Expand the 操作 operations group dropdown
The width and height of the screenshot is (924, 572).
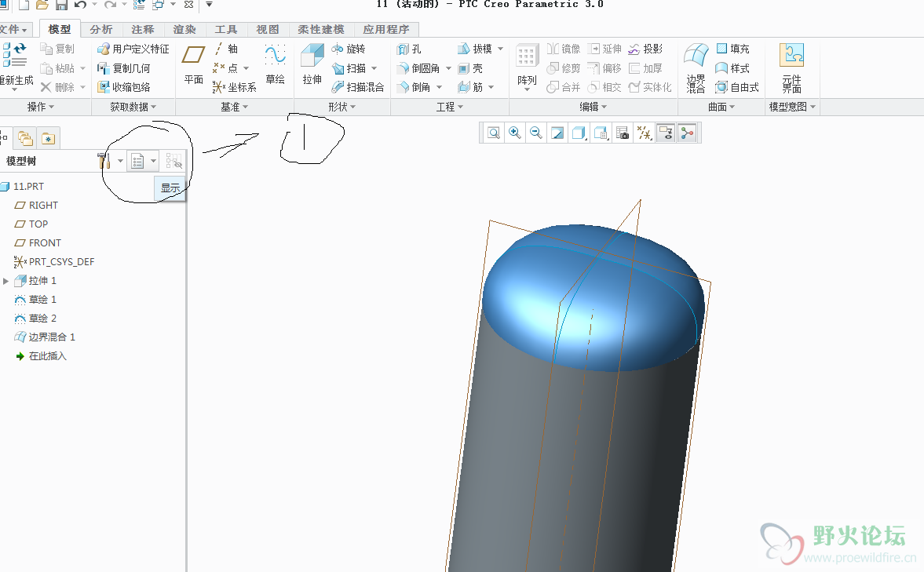tap(41, 107)
